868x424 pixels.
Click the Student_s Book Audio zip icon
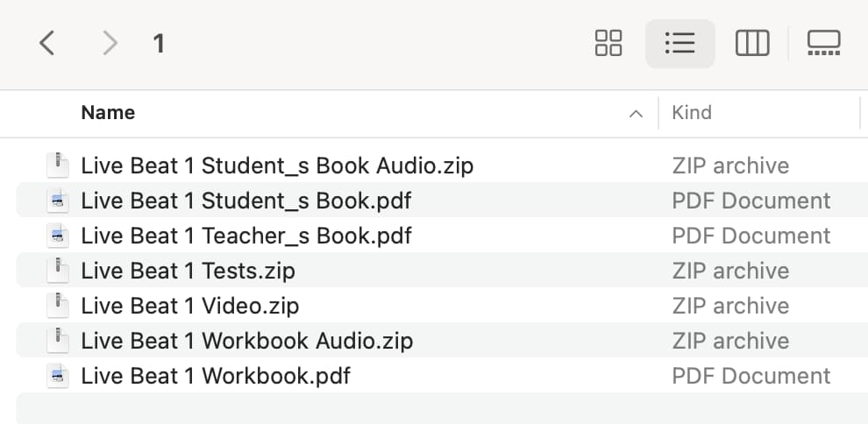pos(58,166)
